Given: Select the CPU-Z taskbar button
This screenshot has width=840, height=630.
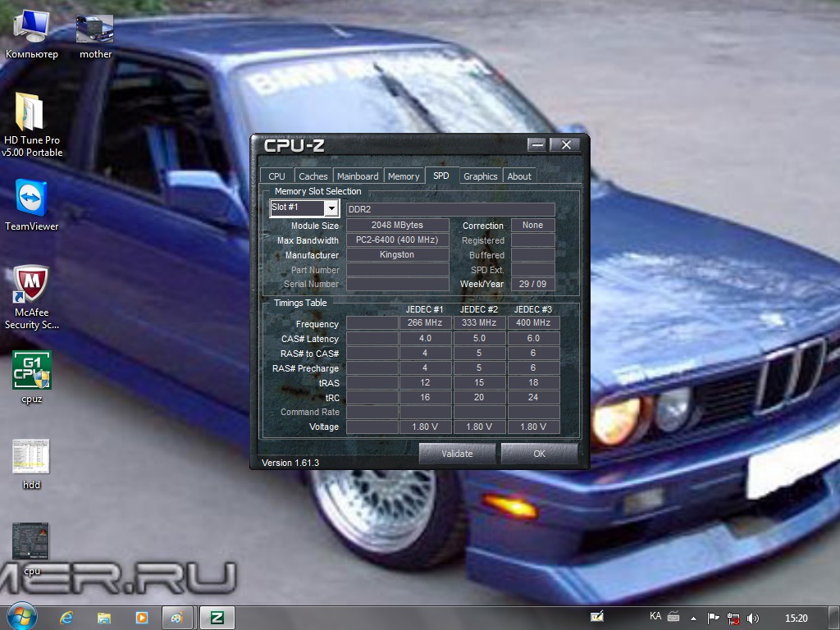Looking at the screenshot, I should (x=217, y=618).
